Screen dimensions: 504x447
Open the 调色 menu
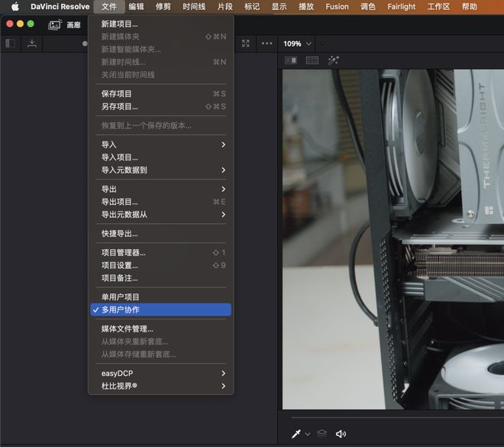point(368,6)
